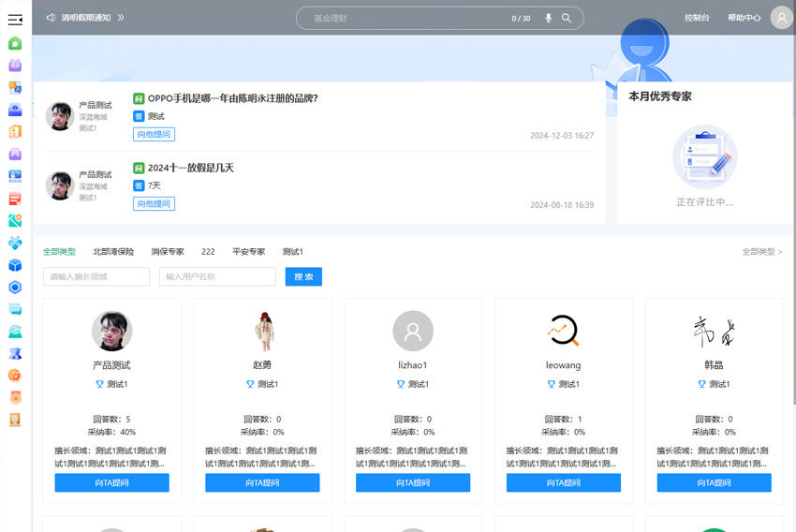Viewport: 796px width, 532px height.
Task: Collapse the sidebar with the hamburger menu icon
Action: (15, 20)
